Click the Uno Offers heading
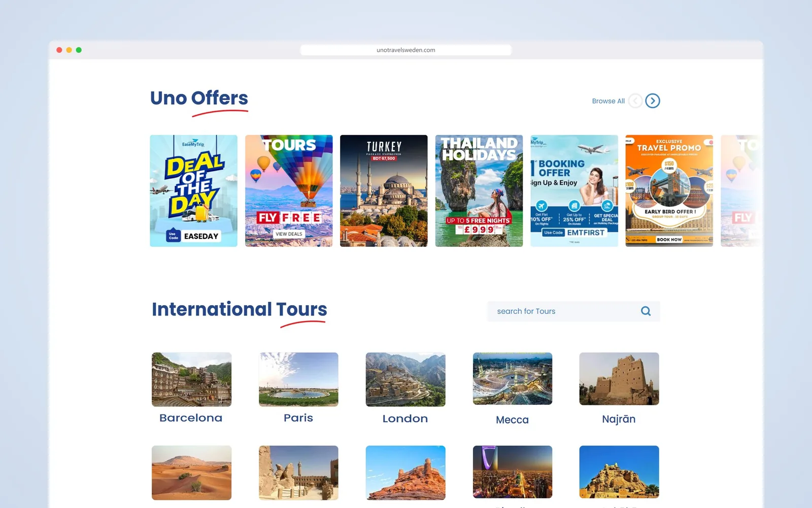Screen dimensions: 812x508 pos(199,98)
